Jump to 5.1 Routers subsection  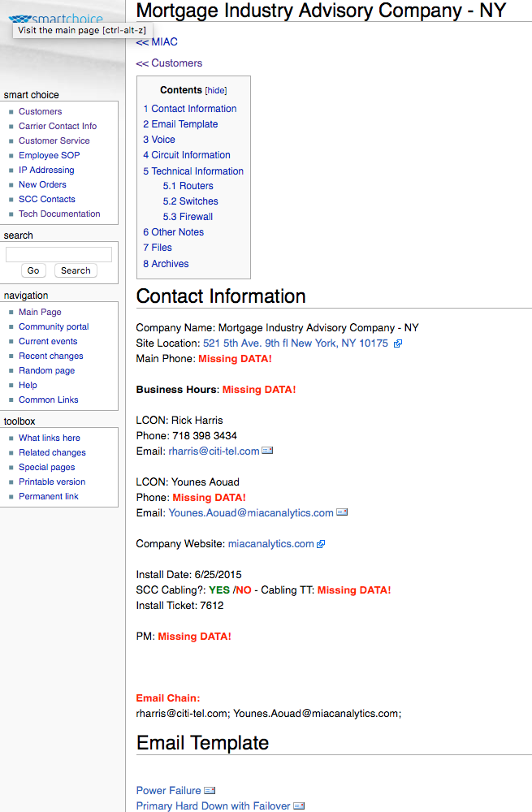tap(188, 186)
